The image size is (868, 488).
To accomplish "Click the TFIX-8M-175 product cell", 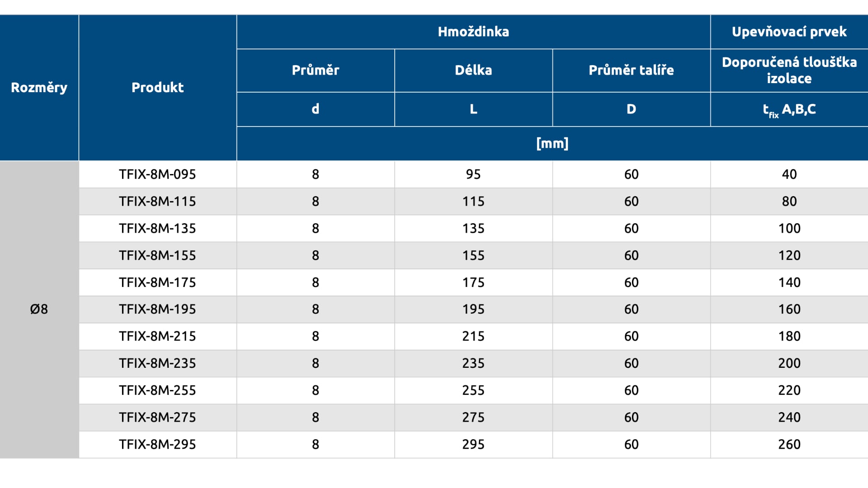I will 157,282.
